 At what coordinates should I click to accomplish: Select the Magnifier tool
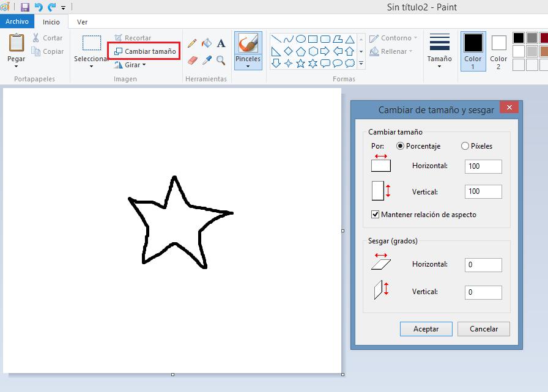(221, 61)
